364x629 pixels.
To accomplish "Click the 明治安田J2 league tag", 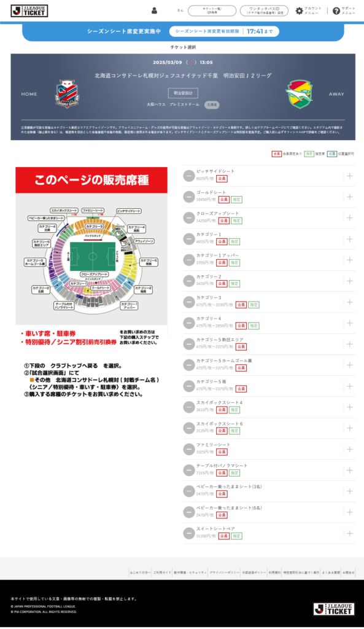I will pyautogui.click(x=183, y=93).
